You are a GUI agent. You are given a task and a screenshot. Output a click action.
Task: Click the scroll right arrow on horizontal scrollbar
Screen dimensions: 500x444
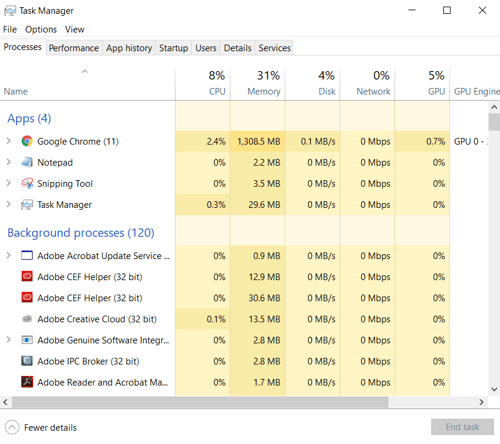481,402
